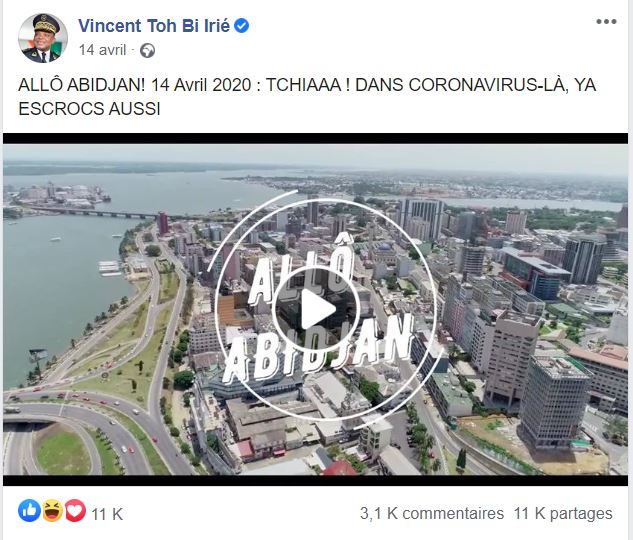Image resolution: width=633 pixels, height=540 pixels.
Task: Click the black bar above the video
Action: click(315, 138)
